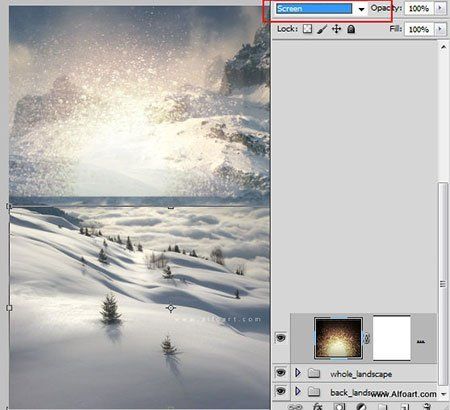Click the left-middle transform handle
Viewport: 450px width, 410px height.
(9, 308)
